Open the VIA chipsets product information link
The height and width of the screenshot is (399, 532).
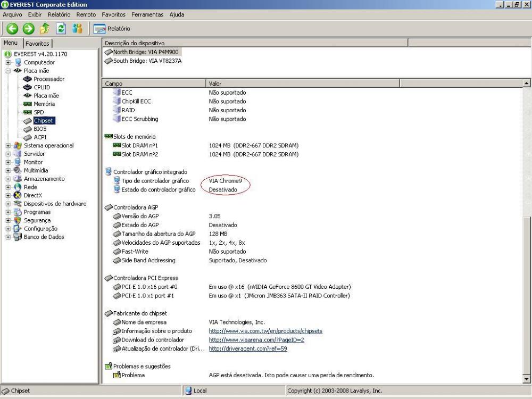[265, 331]
